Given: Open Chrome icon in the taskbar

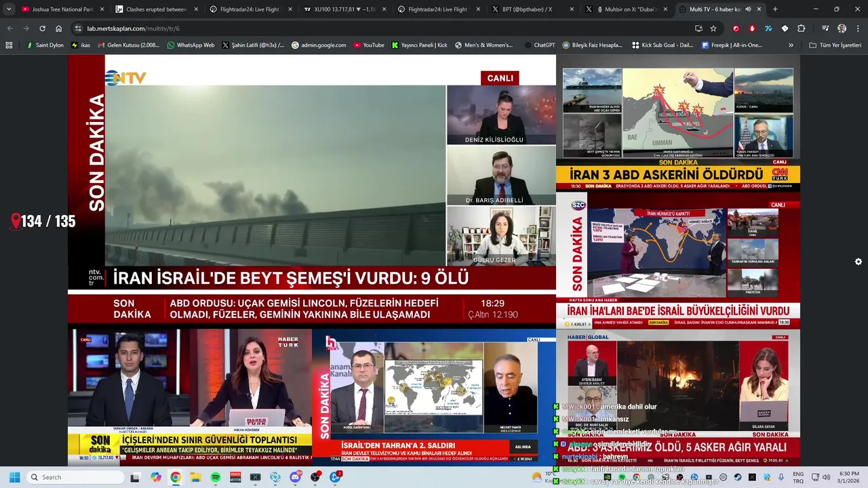Looking at the screenshot, I should point(176,477).
